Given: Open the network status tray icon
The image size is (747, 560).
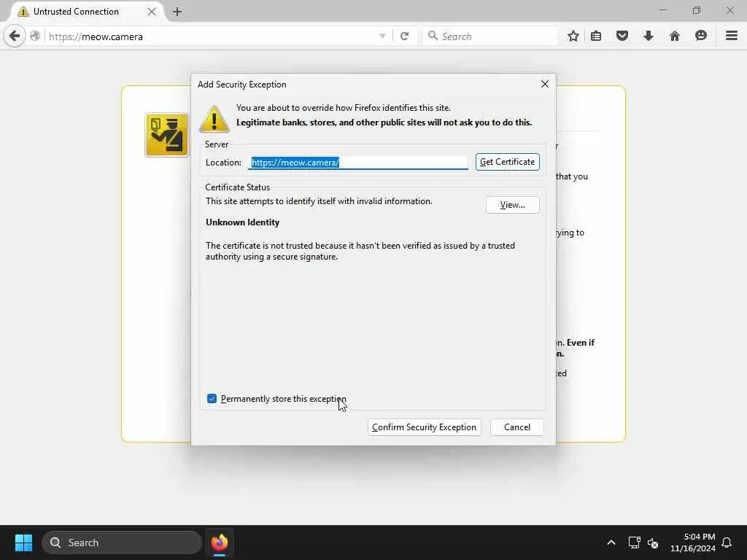Looking at the screenshot, I should (x=634, y=542).
